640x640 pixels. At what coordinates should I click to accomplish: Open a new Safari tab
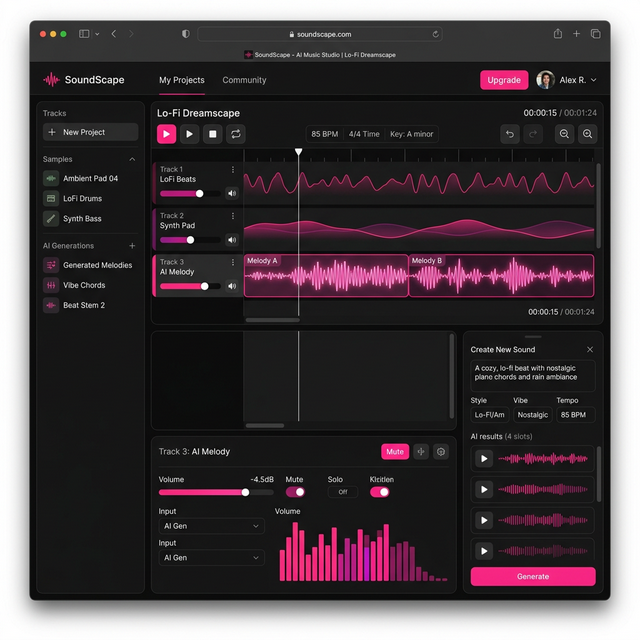pos(576,34)
